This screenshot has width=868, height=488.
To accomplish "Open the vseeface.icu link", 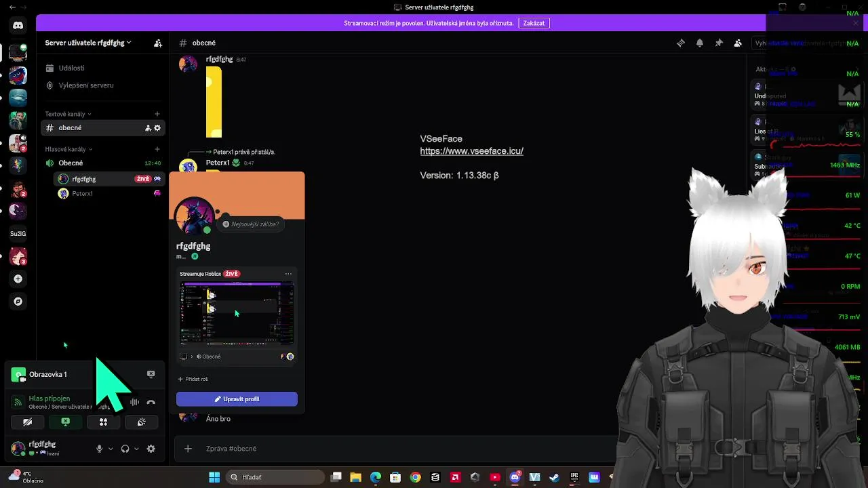I will (471, 151).
